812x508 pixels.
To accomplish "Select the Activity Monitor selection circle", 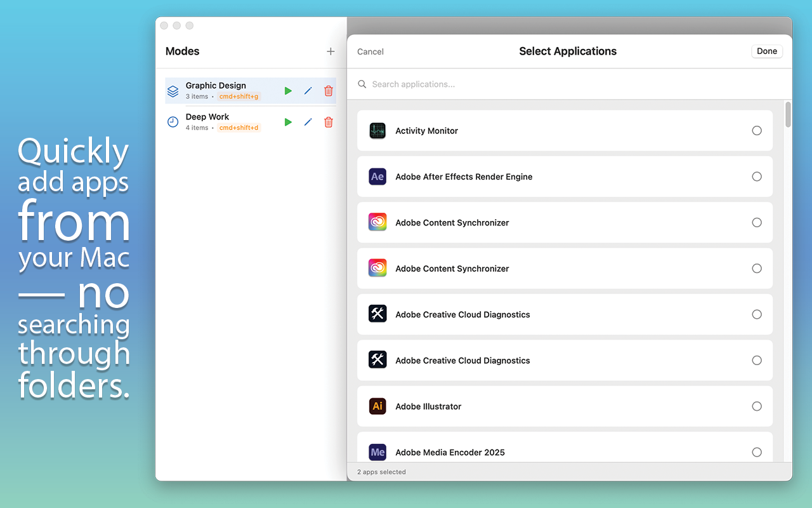I will click(757, 130).
